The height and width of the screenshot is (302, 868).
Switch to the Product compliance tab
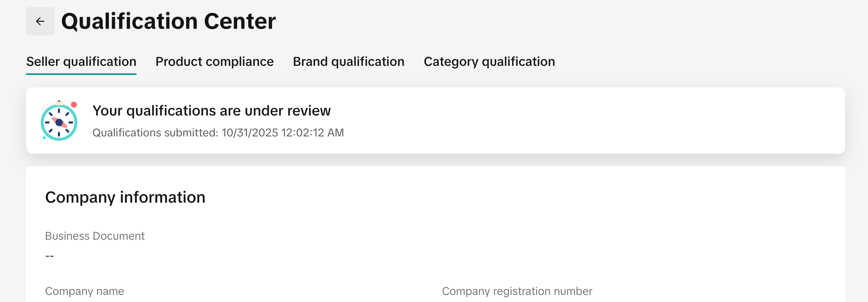point(215,62)
